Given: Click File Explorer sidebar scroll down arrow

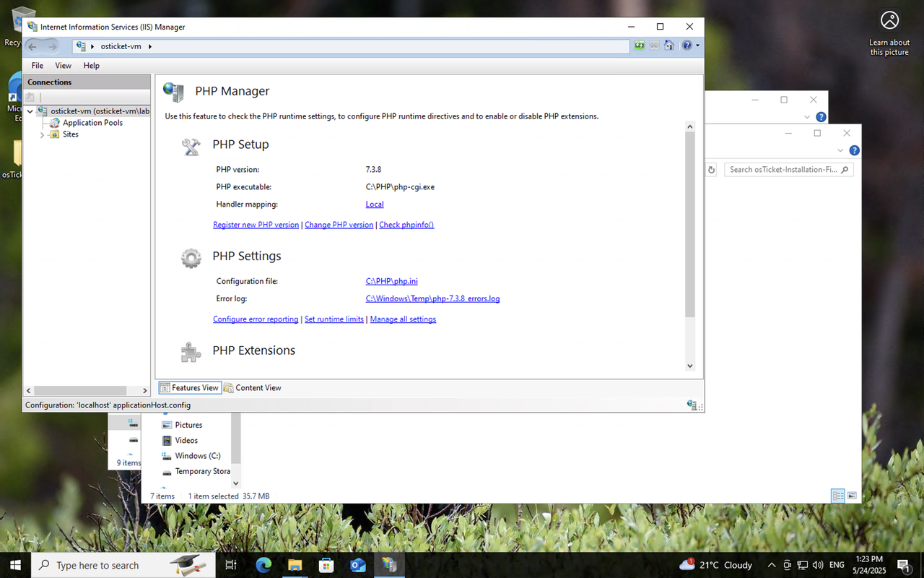Looking at the screenshot, I should pos(235,483).
